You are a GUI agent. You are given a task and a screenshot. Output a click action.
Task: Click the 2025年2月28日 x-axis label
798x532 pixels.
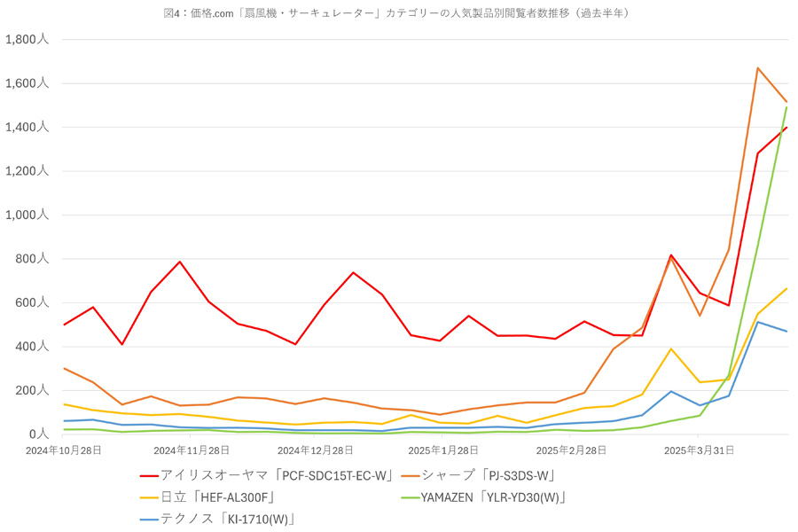(x=571, y=450)
